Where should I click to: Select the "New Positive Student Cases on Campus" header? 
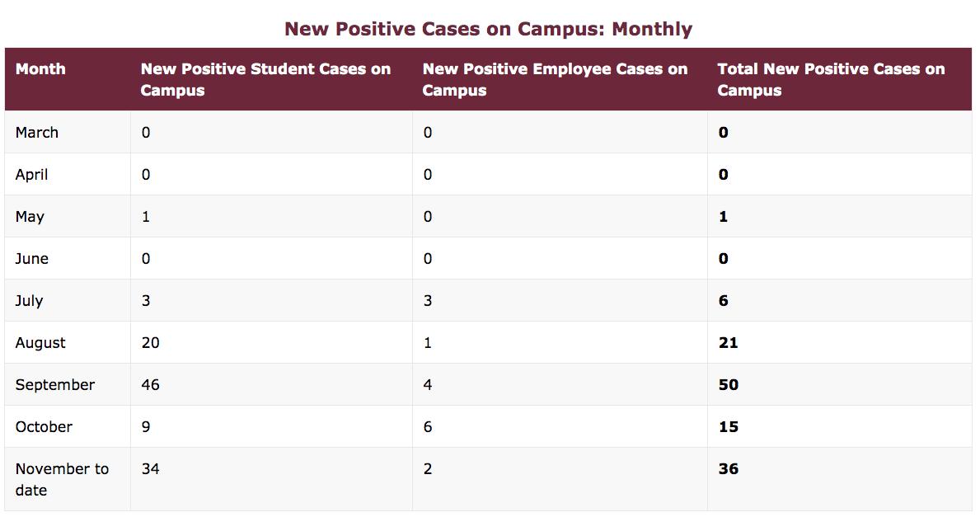pos(265,79)
